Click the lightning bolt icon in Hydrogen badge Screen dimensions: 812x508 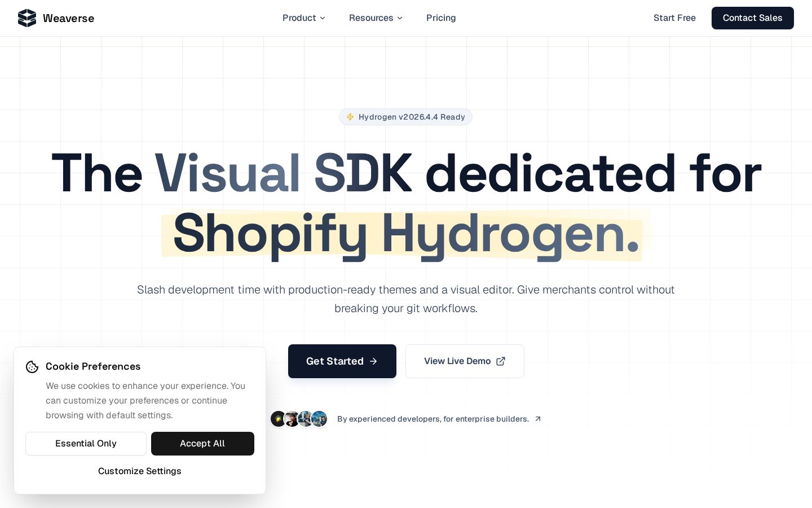tap(350, 117)
